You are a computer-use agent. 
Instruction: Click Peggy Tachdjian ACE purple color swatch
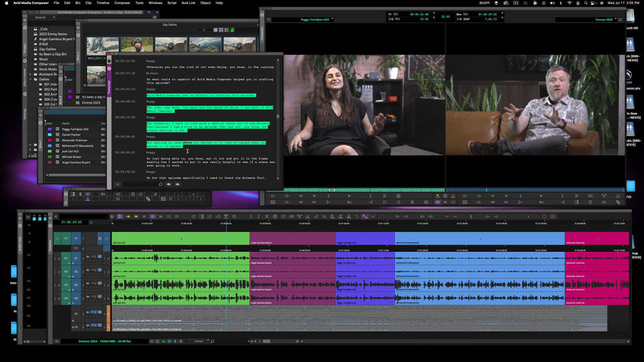pyautogui.click(x=50, y=129)
